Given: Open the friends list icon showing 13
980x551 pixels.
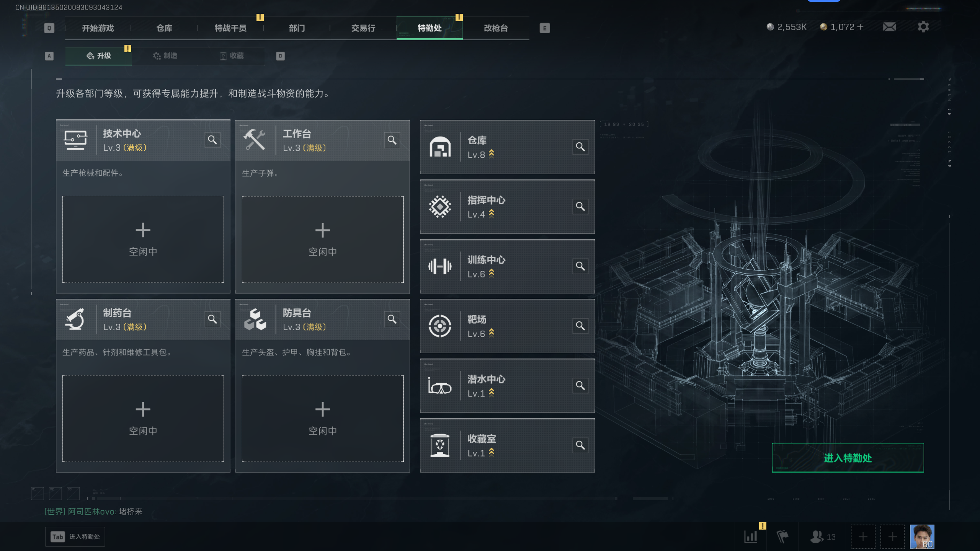Looking at the screenshot, I should pyautogui.click(x=823, y=536).
